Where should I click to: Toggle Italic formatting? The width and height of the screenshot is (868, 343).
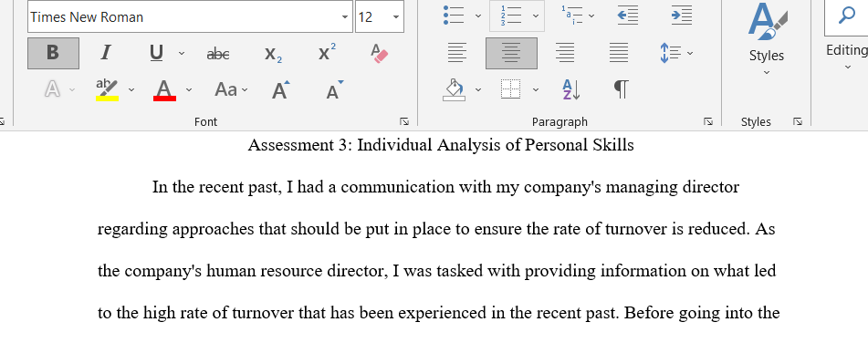tap(105, 53)
